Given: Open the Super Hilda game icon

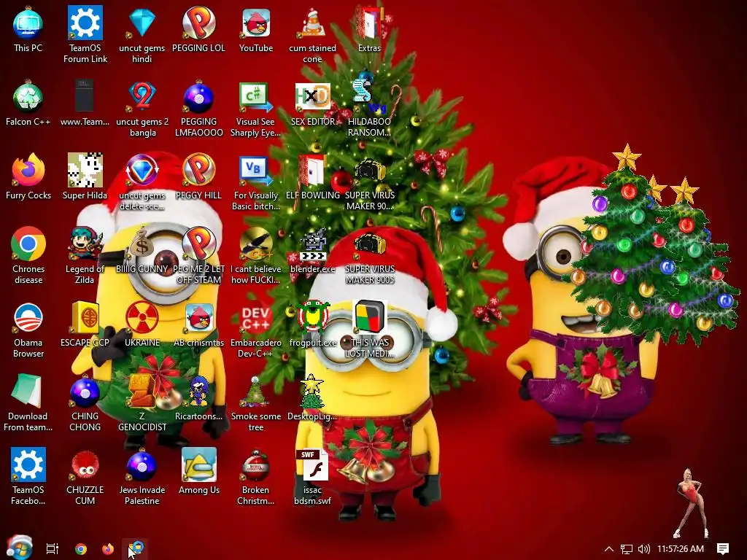Looking at the screenshot, I should click(x=85, y=170).
